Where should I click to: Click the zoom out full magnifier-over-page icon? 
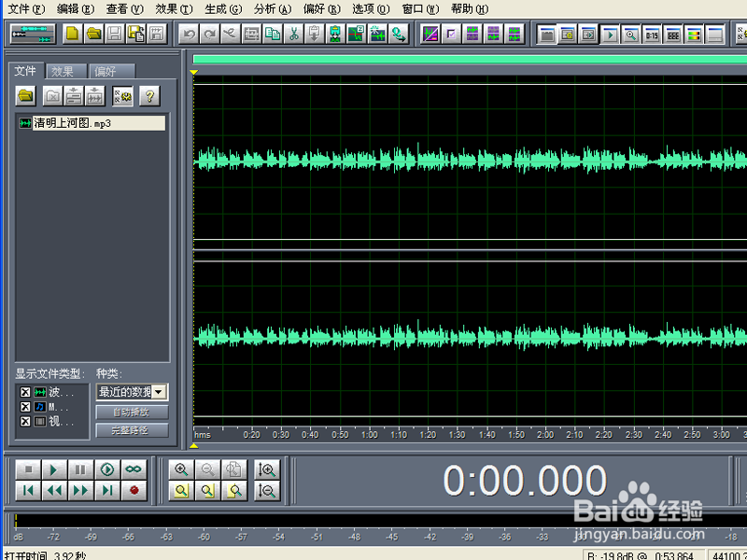[x=233, y=469]
